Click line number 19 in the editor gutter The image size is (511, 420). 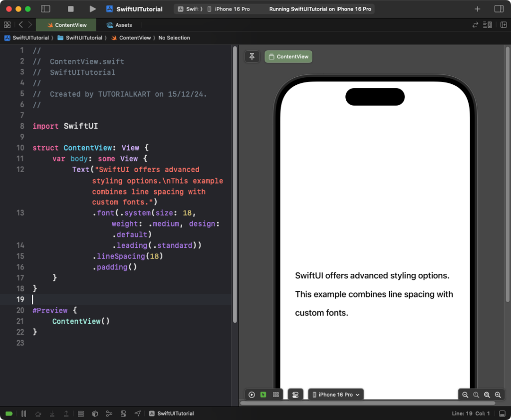tap(20, 299)
